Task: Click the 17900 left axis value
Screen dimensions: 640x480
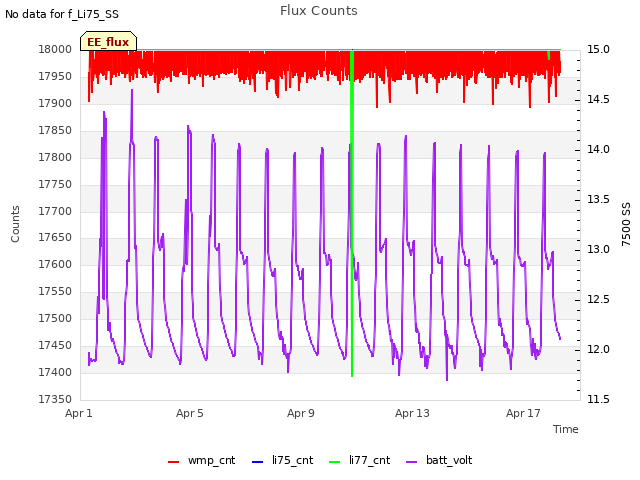Action: pyautogui.click(x=55, y=103)
